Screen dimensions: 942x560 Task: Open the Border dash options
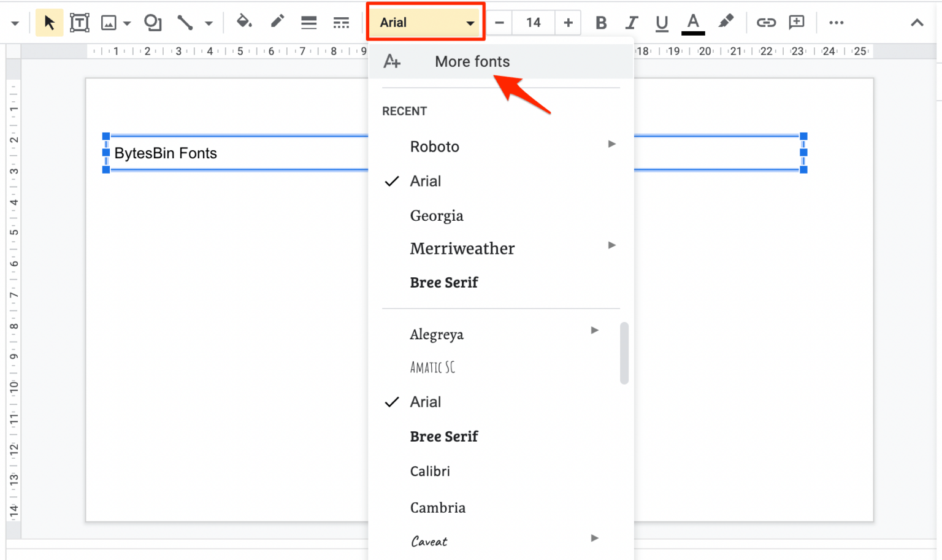(x=341, y=22)
